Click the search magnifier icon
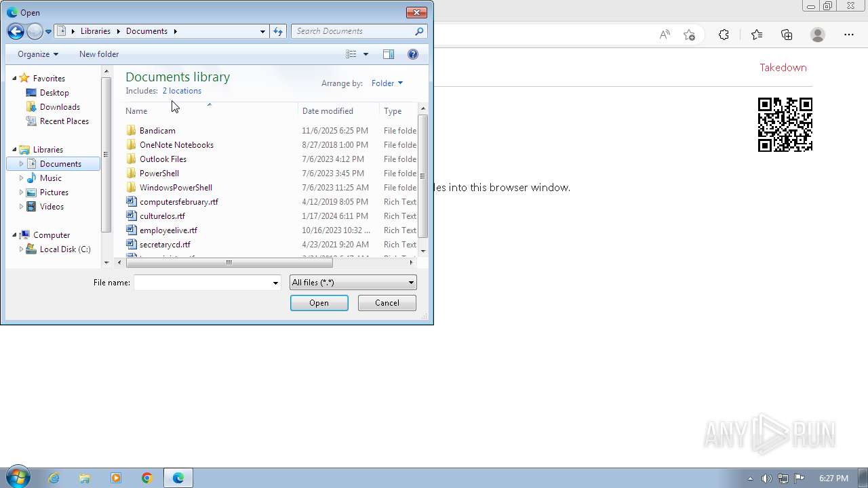The height and width of the screenshot is (488, 868). coord(419,31)
